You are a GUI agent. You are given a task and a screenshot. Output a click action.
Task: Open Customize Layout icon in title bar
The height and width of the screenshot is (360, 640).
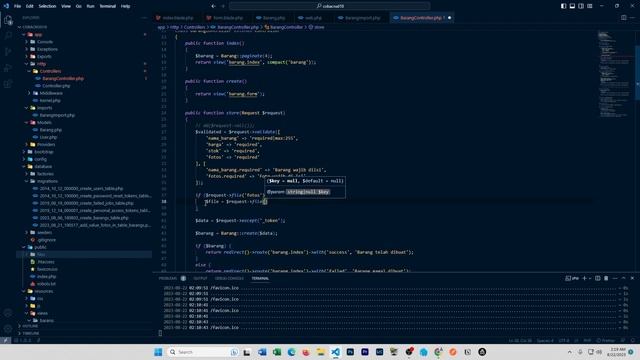tap(590, 6)
